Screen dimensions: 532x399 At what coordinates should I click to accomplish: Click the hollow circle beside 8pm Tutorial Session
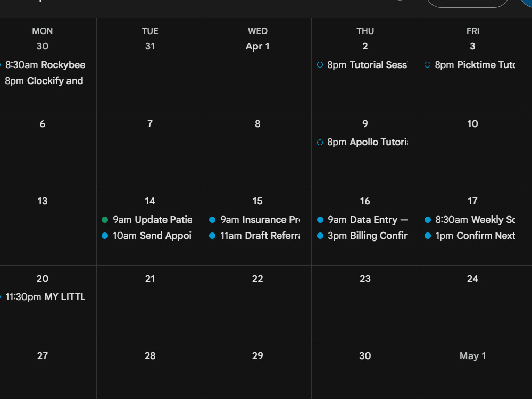tap(320, 65)
